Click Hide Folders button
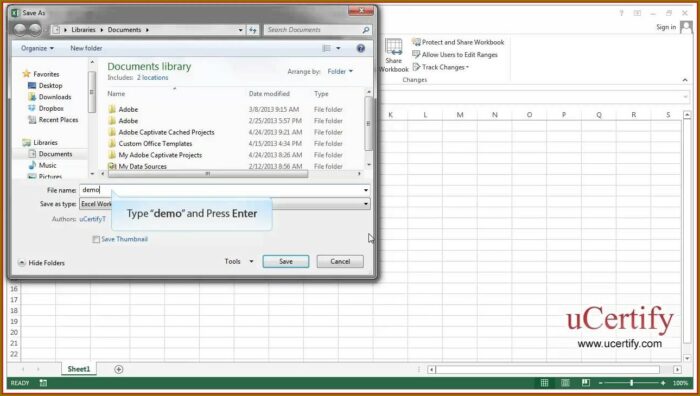 [x=42, y=263]
